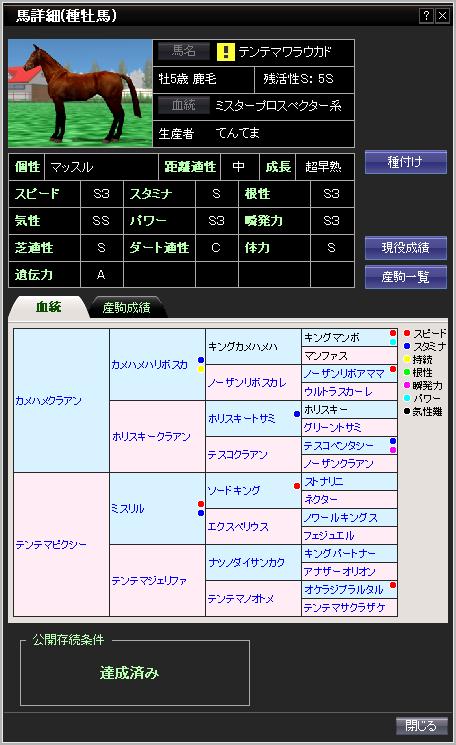Click the yellow exclamation warning icon
Image resolution: width=456 pixels, height=745 pixels.
tap(226, 52)
